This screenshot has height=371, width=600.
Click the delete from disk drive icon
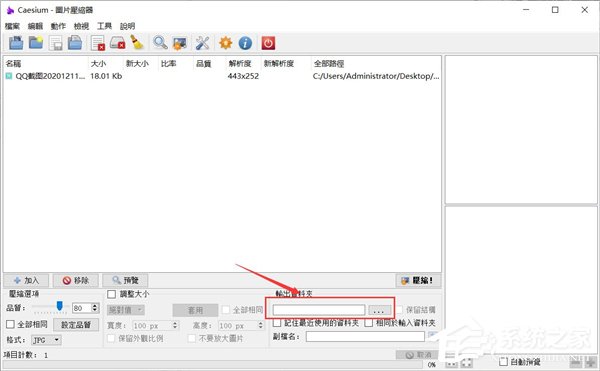point(117,43)
